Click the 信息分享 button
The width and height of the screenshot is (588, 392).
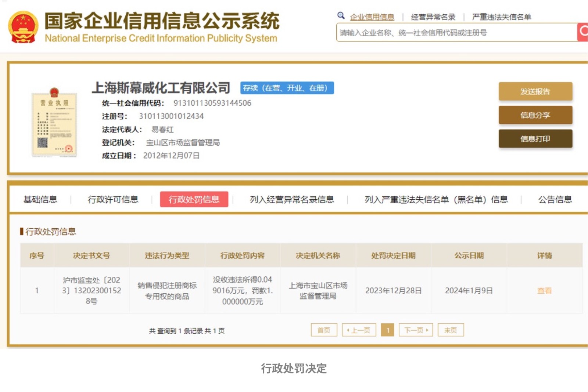point(535,115)
